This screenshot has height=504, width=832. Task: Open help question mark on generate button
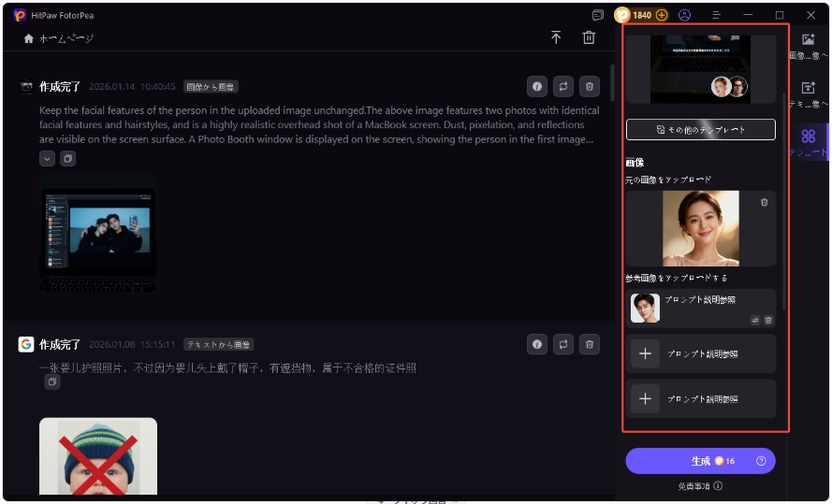(761, 461)
